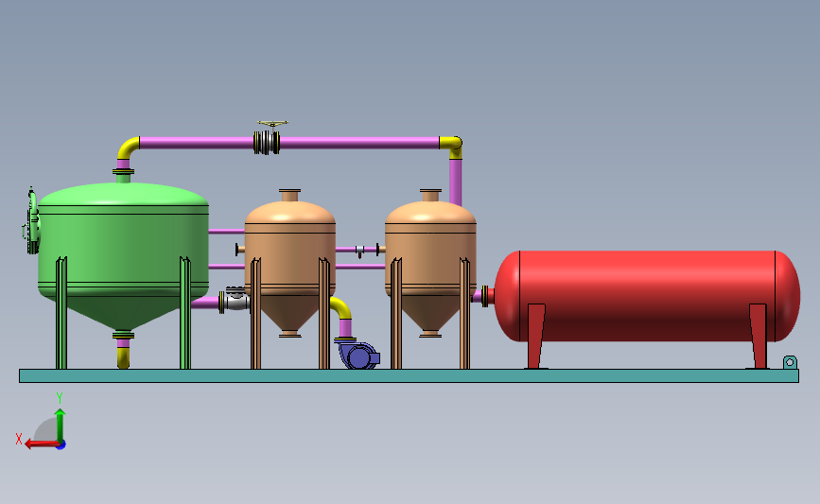The width and height of the screenshot is (820, 504).
Task: Select small valve between the orange tanks
Action: click(x=359, y=251)
